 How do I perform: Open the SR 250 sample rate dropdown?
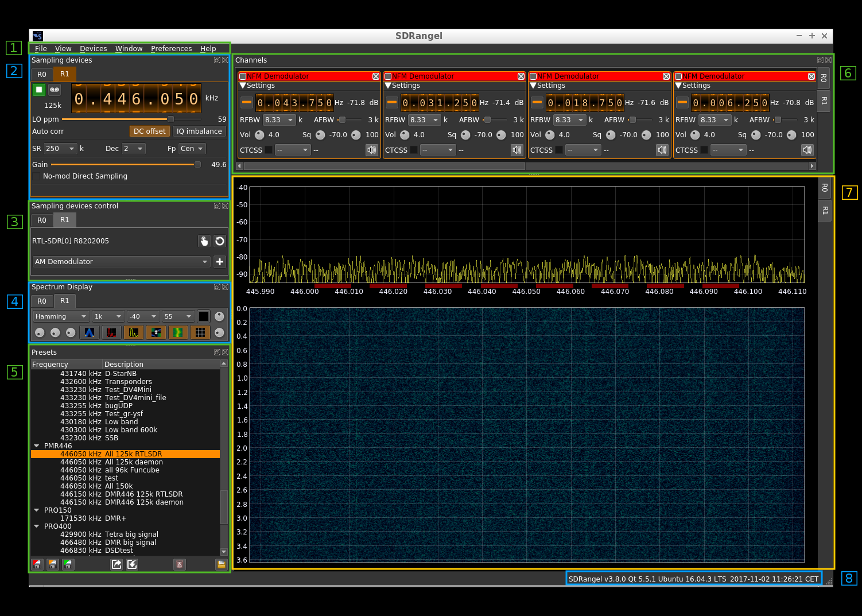(60, 149)
